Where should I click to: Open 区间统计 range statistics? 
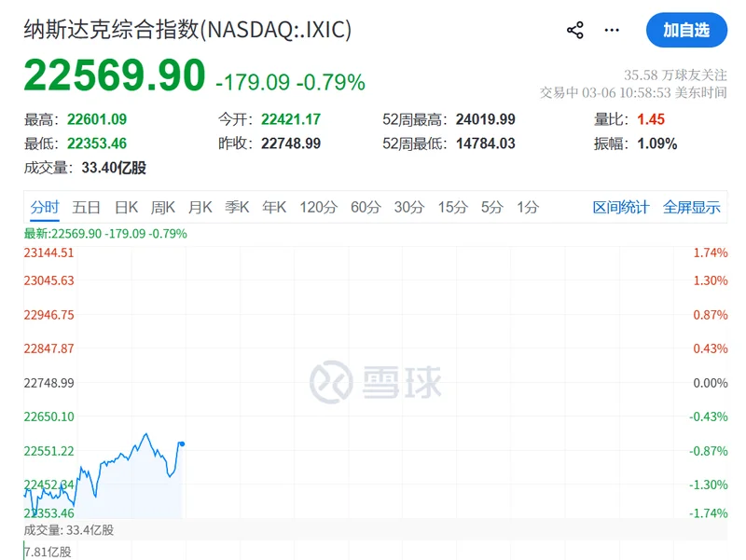coord(621,207)
